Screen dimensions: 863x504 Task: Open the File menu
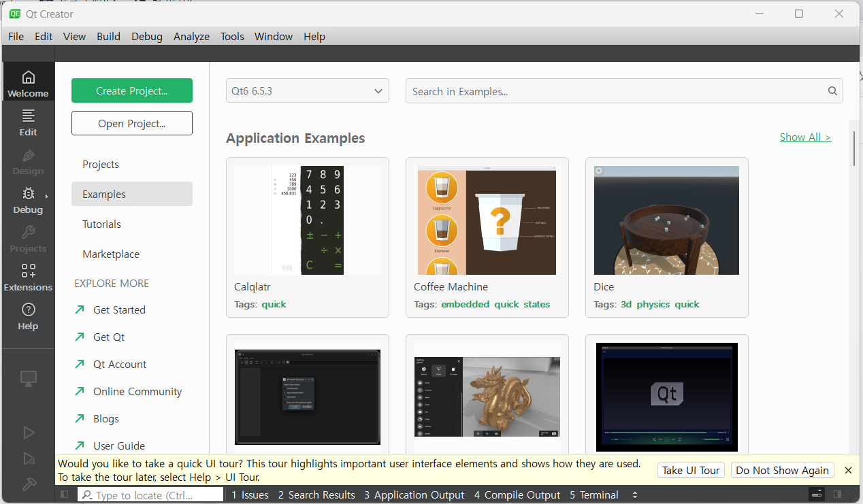[x=16, y=37]
